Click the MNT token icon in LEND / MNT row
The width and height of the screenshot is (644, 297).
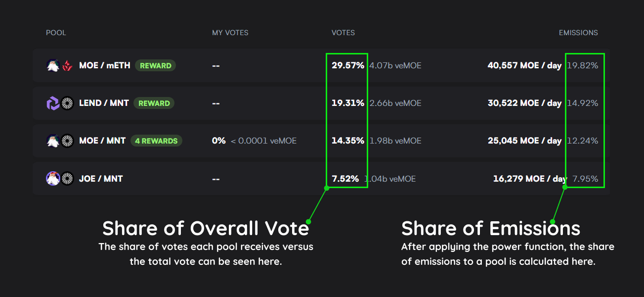coord(67,103)
